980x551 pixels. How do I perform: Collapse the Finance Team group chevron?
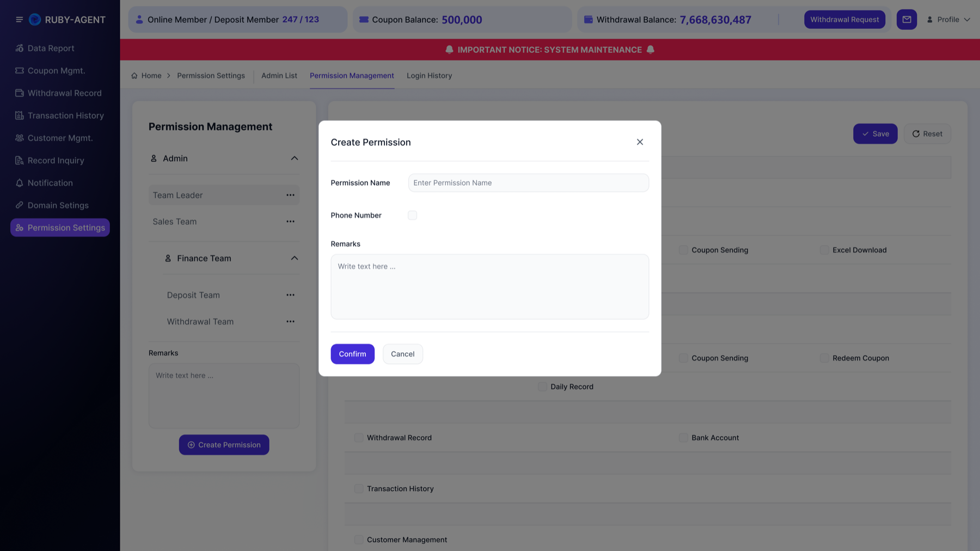(x=294, y=258)
